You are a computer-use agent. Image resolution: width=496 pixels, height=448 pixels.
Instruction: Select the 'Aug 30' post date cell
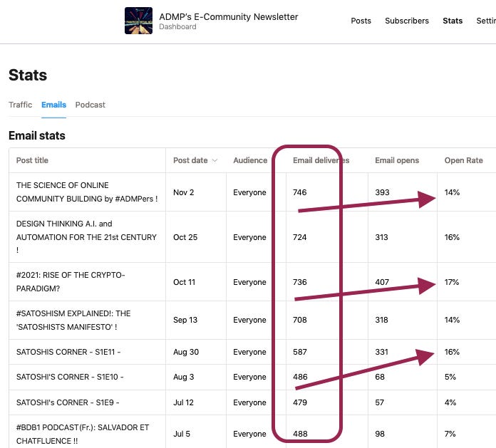pyautogui.click(x=186, y=352)
